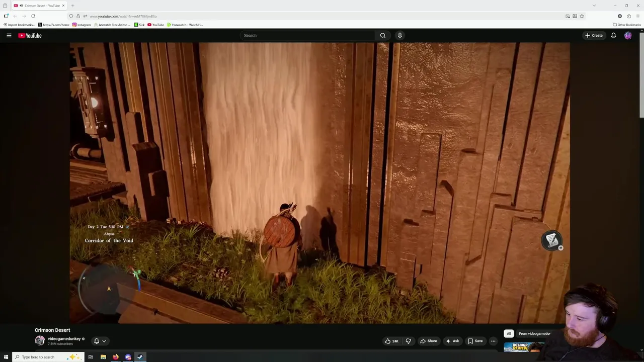Click the page vertical scrollbar

click(641, 75)
